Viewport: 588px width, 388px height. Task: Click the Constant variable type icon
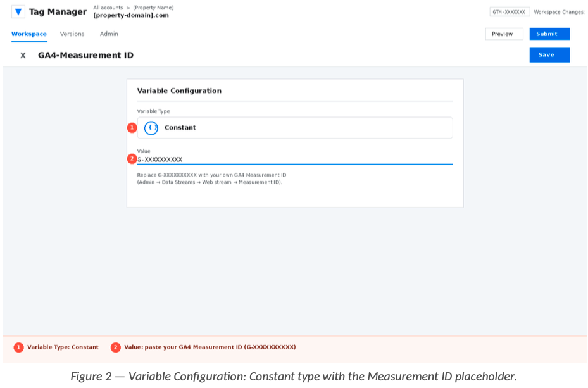(x=151, y=128)
